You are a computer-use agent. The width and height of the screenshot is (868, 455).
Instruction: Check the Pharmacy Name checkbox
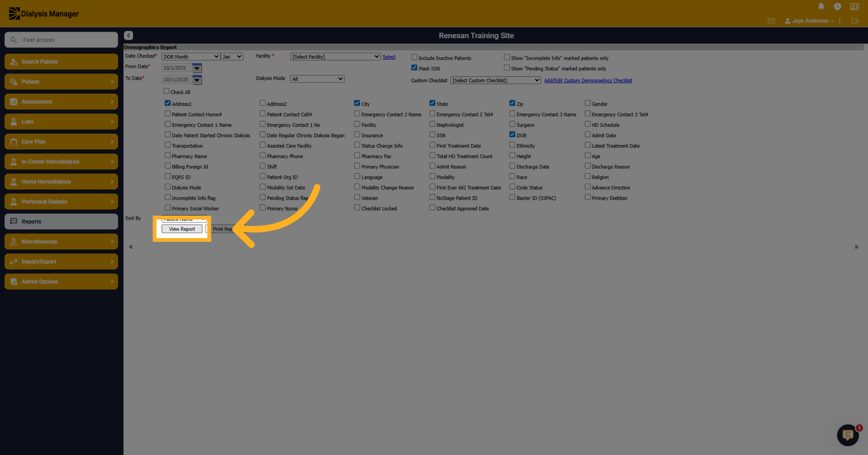pos(167,155)
